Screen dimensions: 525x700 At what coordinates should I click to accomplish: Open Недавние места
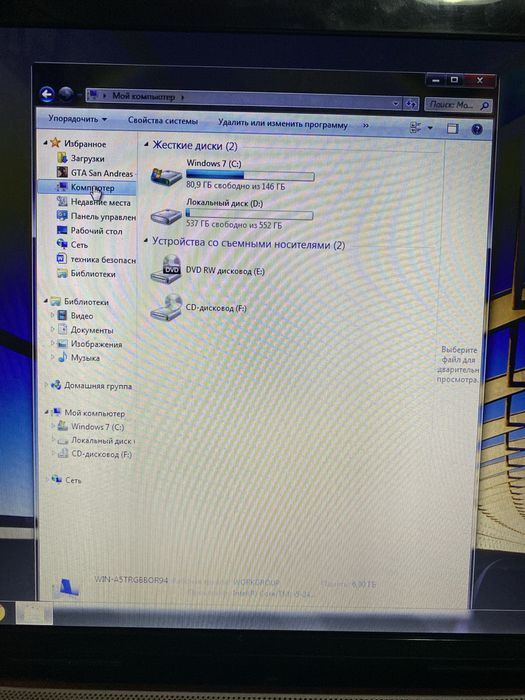[100, 202]
